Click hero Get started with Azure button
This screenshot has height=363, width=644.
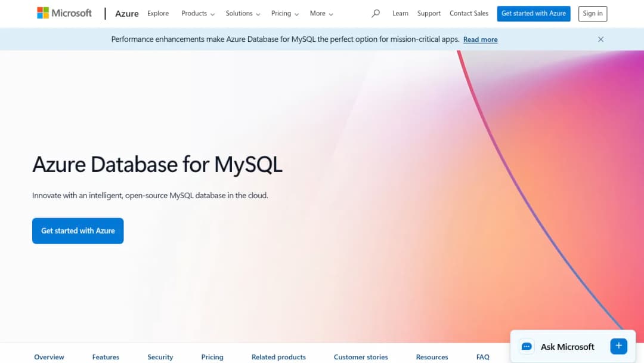78,230
